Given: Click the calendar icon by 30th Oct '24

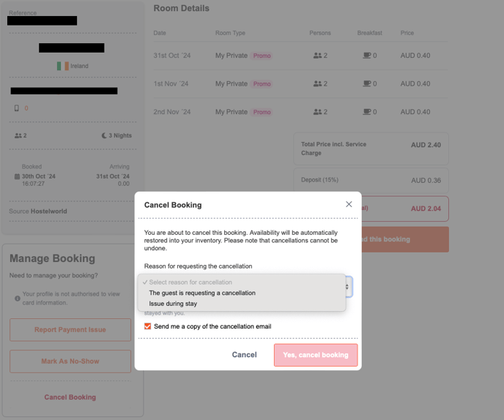Looking at the screenshot, I should (17, 176).
